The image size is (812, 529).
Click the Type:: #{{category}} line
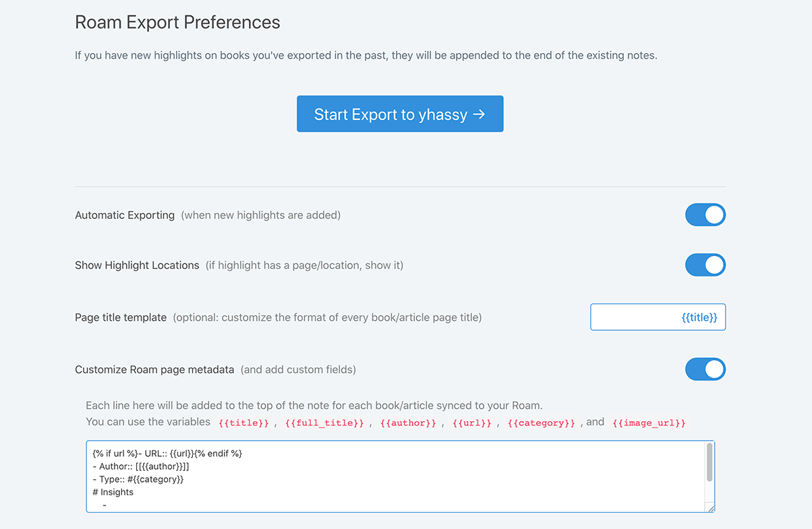coord(138,479)
